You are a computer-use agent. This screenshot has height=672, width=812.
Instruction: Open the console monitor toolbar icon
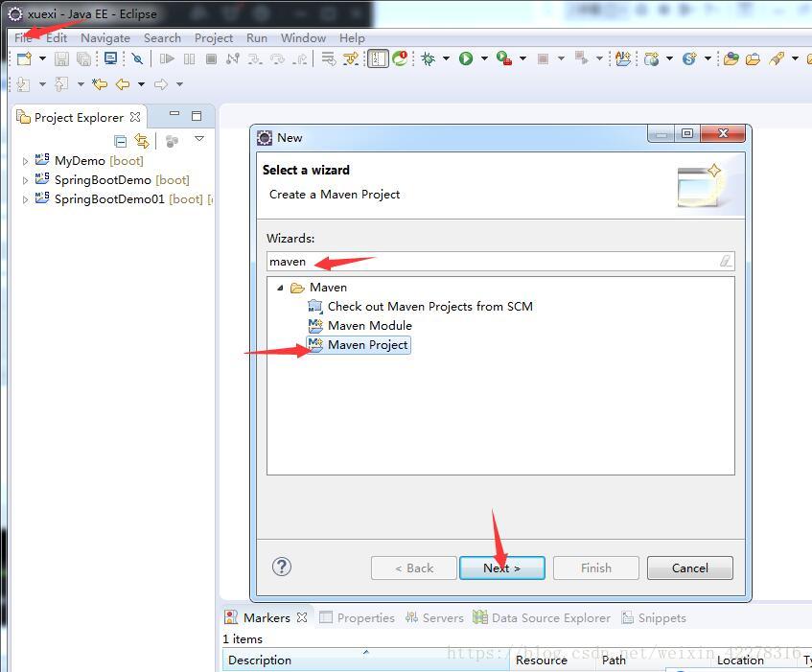point(110,58)
